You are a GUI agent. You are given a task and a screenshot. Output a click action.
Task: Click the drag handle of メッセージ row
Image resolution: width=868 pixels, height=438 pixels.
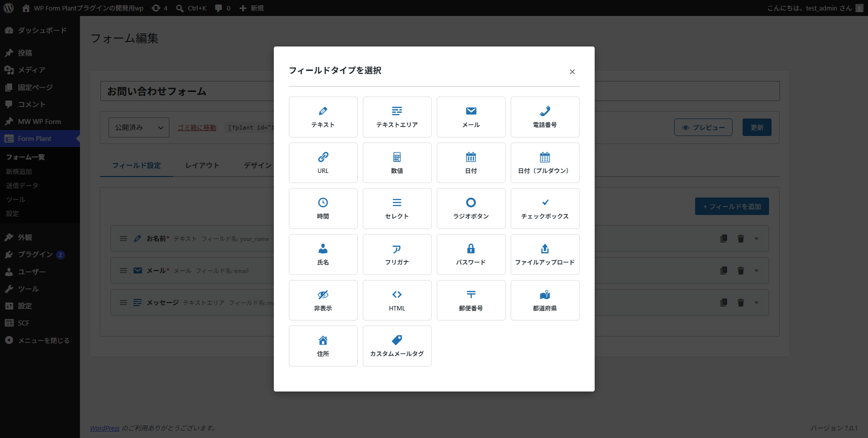(x=123, y=302)
